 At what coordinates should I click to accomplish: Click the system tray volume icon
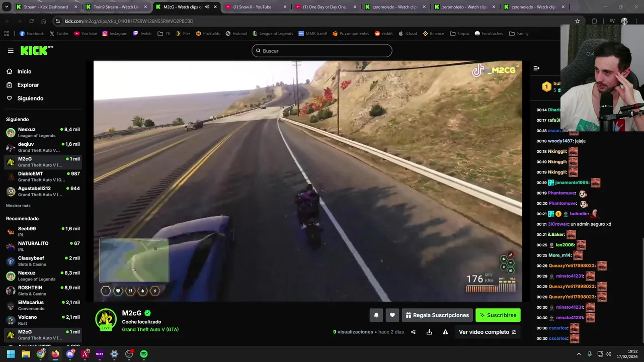608,354
